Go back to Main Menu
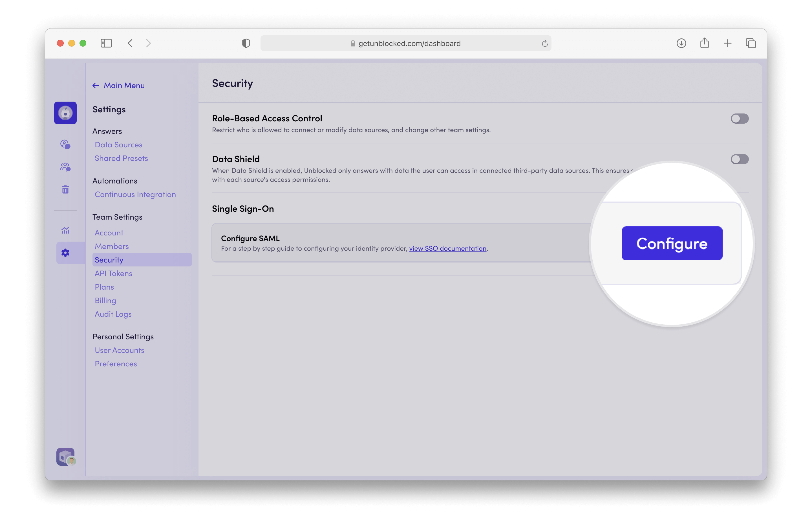 click(119, 86)
